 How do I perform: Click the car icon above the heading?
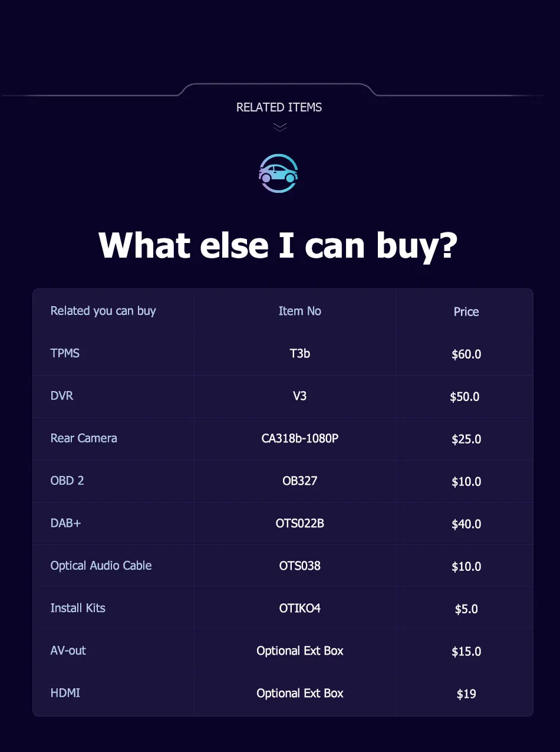pos(279,173)
